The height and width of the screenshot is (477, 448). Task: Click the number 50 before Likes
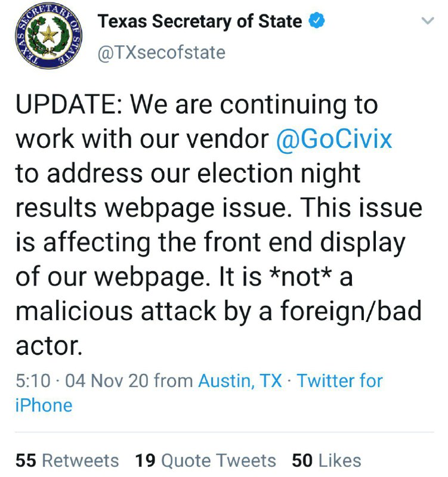coord(302,460)
